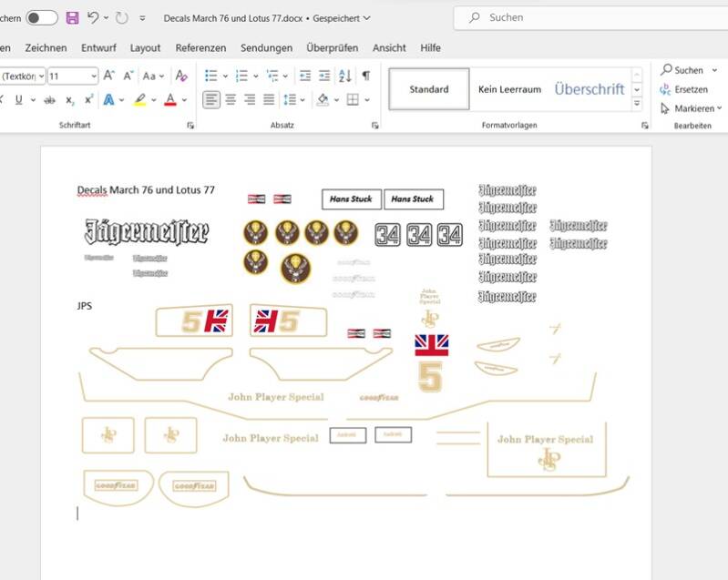728x580 pixels.
Task: Toggle paragraph marks display
Action: click(366, 76)
